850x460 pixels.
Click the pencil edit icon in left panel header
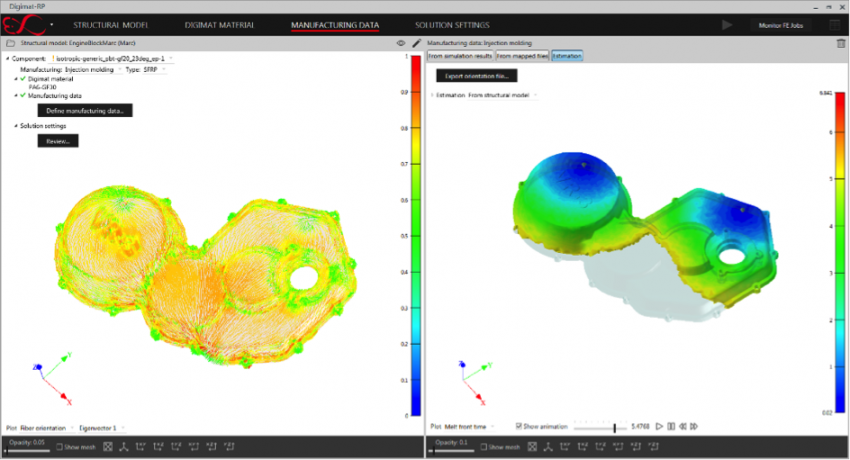point(416,43)
